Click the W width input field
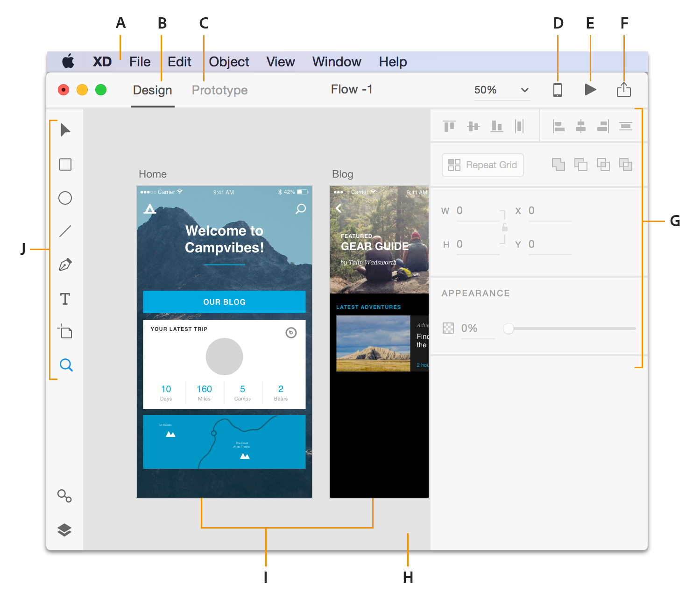The width and height of the screenshot is (700, 601). (x=477, y=211)
